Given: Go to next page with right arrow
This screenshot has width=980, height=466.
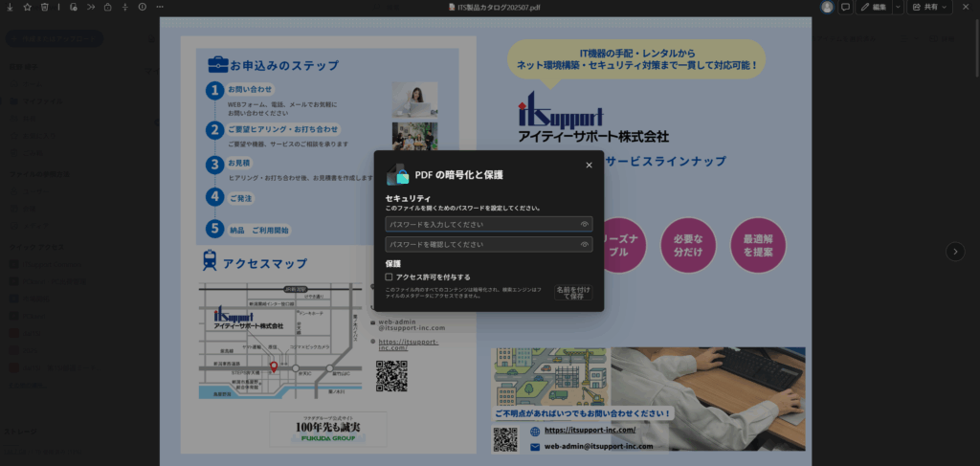Looking at the screenshot, I should pyautogui.click(x=954, y=252).
